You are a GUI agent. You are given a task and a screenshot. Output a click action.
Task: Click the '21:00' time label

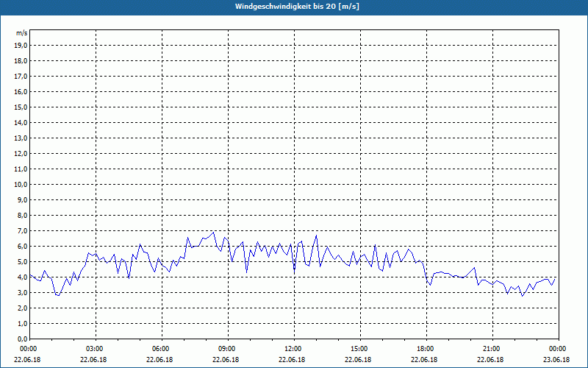pyautogui.click(x=491, y=349)
